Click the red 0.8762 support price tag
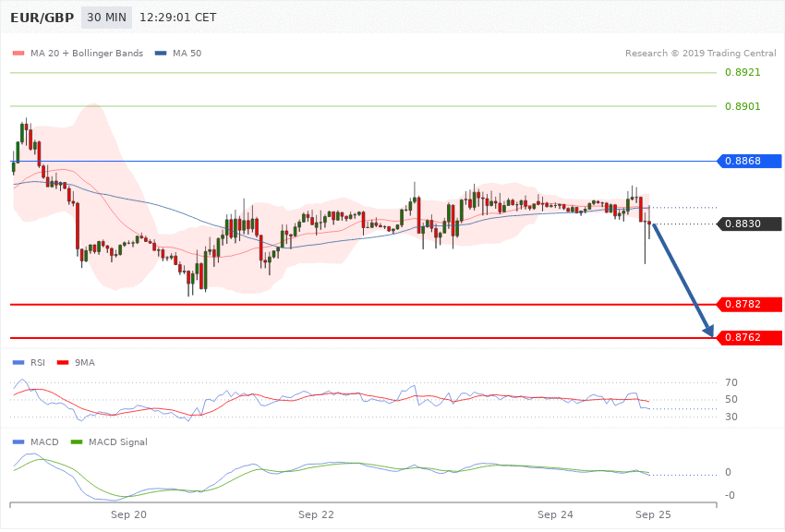 [750, 338]
